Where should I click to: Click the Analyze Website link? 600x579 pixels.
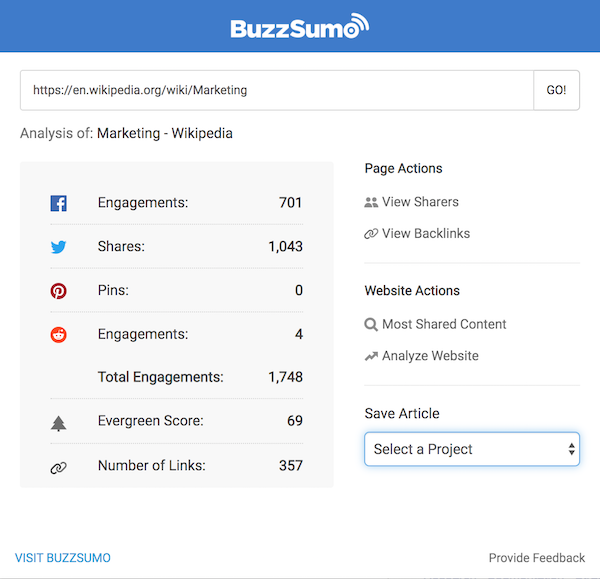coord(430,356)
